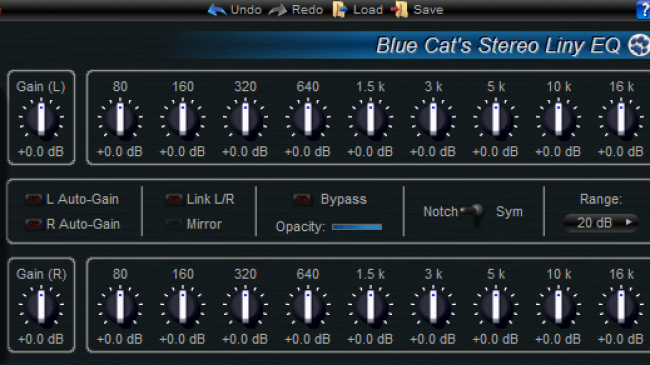
Task: Click the Load preset folder icon
Action: [340, 10]
